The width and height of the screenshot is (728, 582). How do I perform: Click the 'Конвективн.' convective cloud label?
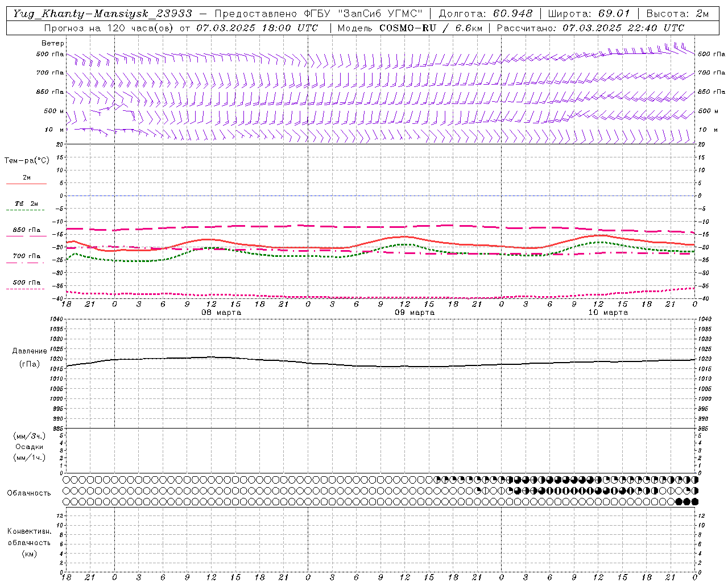pyautogui.click(x=29, y=531)
